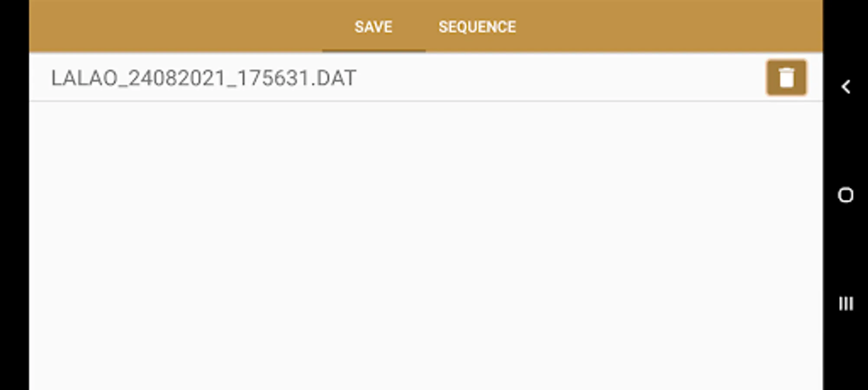
Task: Tap the Android back navigation arrow
Action: (845, 87)
